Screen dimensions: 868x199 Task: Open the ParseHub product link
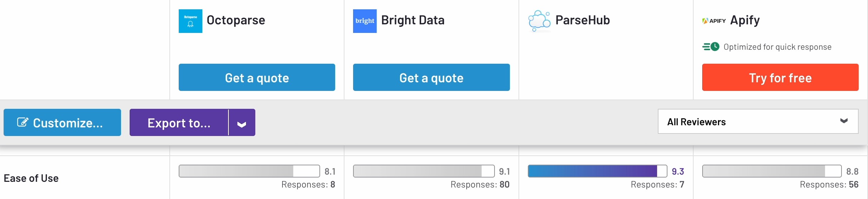[x=582, y=20]
